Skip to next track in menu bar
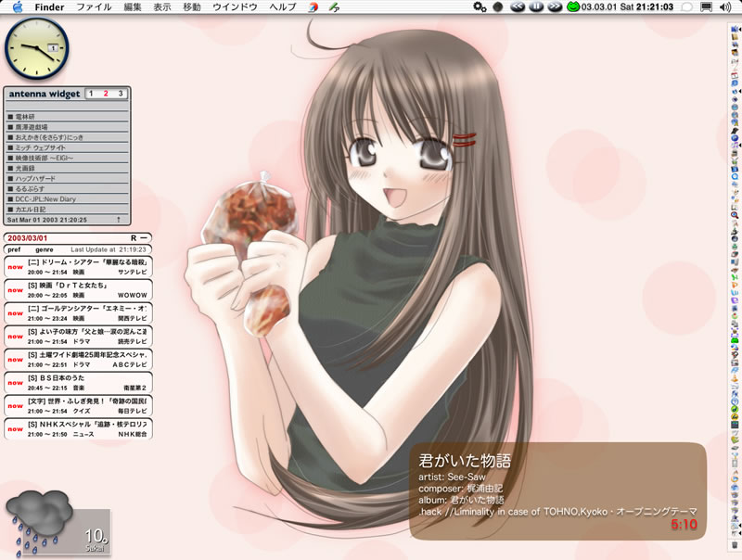Viewport: 742px width, 560px height. click(x=555, y=7)
